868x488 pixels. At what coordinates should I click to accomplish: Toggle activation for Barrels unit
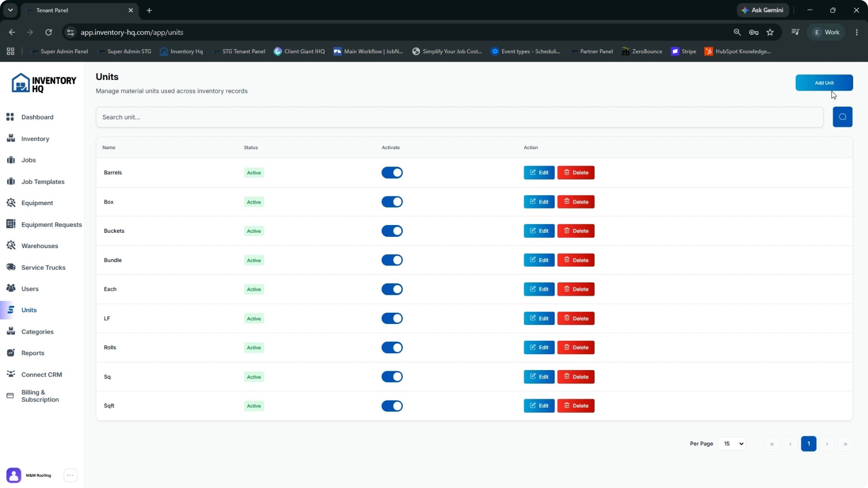392,173
